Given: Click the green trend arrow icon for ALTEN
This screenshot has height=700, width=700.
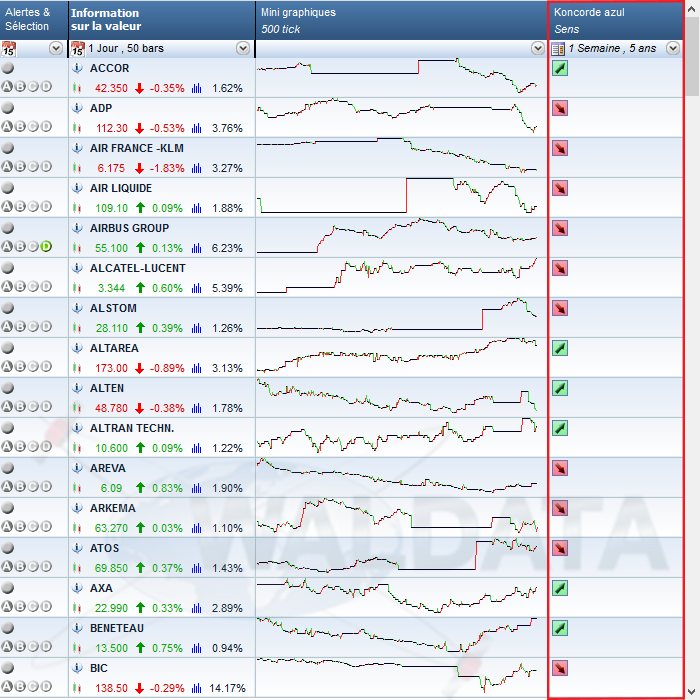Looking at the screenshot, I should [560, 388].
